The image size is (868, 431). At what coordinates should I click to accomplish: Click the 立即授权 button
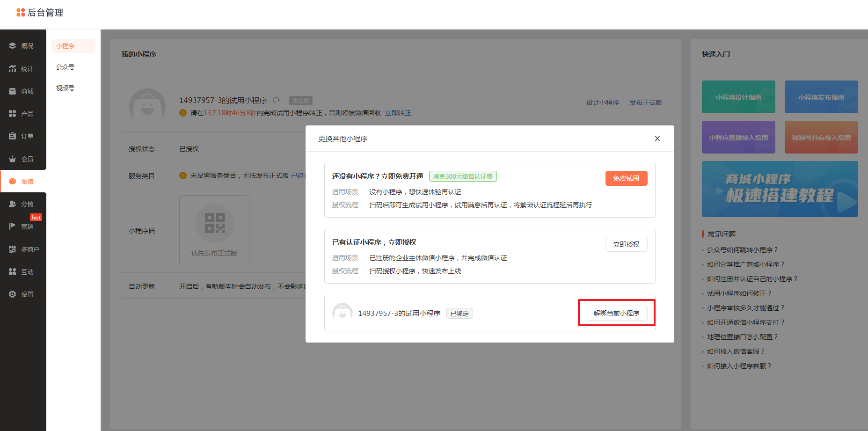[x=626, y=244]
